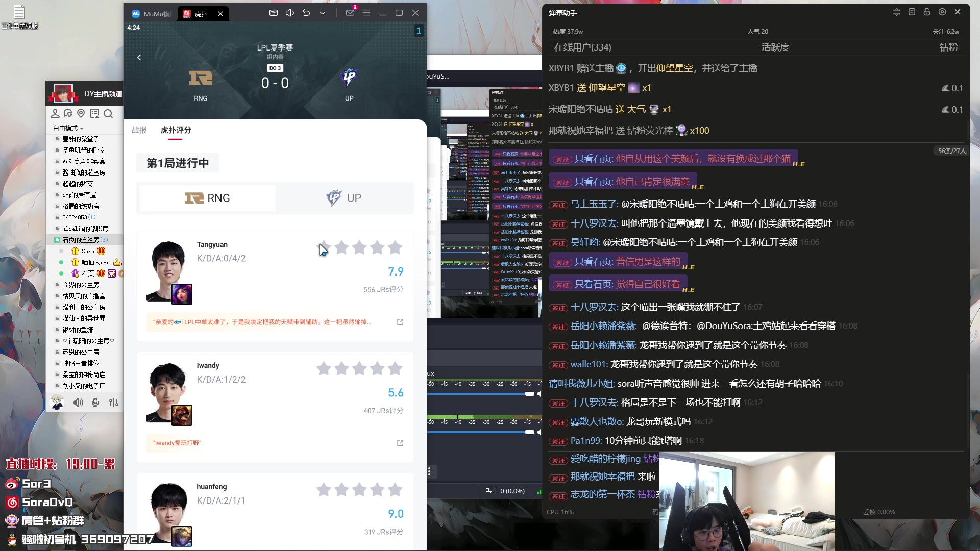Click the danmaku helper note icon

[x=912, y=12]
